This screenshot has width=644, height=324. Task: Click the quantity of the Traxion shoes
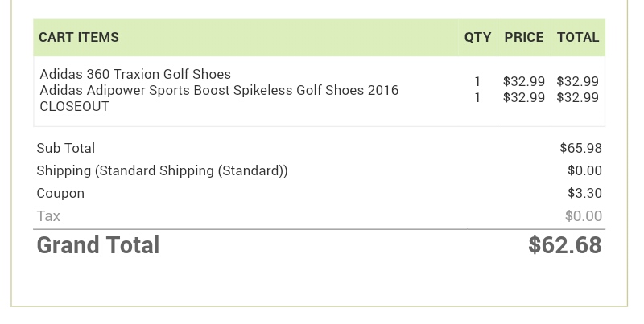477,81
